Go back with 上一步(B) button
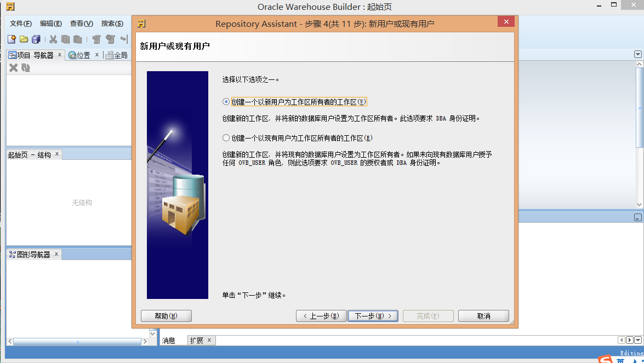The width and height of the screenshot is (644, 363). pos(321,316)
